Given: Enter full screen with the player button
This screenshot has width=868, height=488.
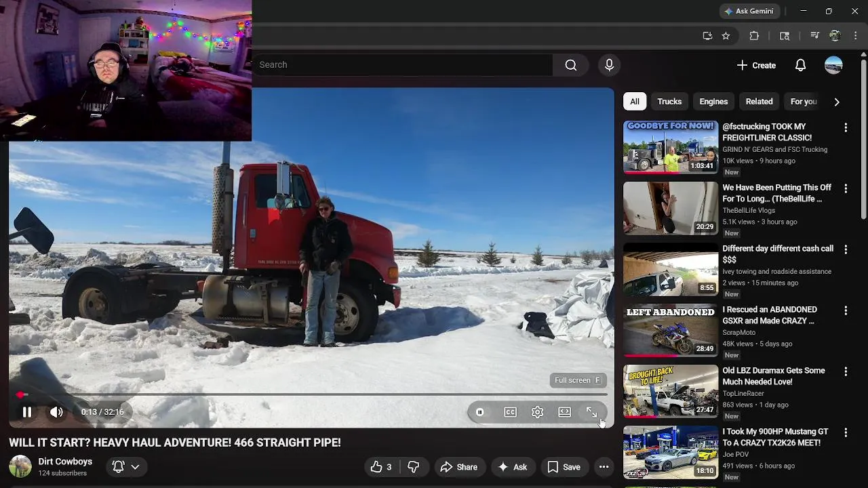Looking at the screenshot, I should (591, 412).
